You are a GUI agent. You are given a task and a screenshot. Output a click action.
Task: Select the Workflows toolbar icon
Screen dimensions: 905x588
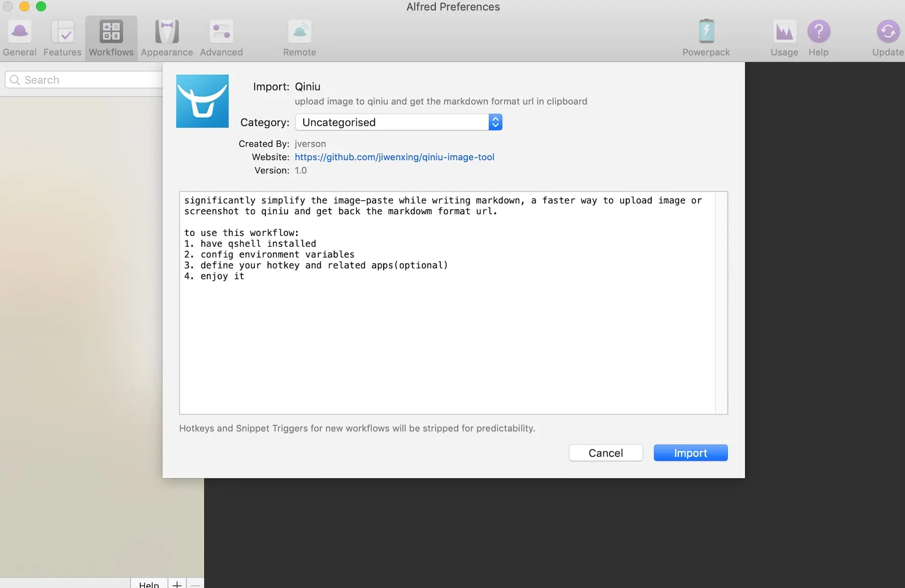coord(111,32)
